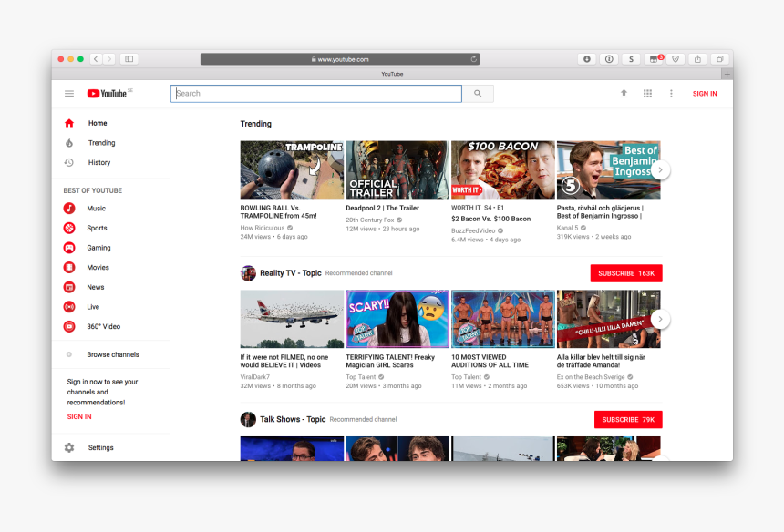The image size is (784, 532).
Task: Click the upload video icon
Action: (624, 94)
